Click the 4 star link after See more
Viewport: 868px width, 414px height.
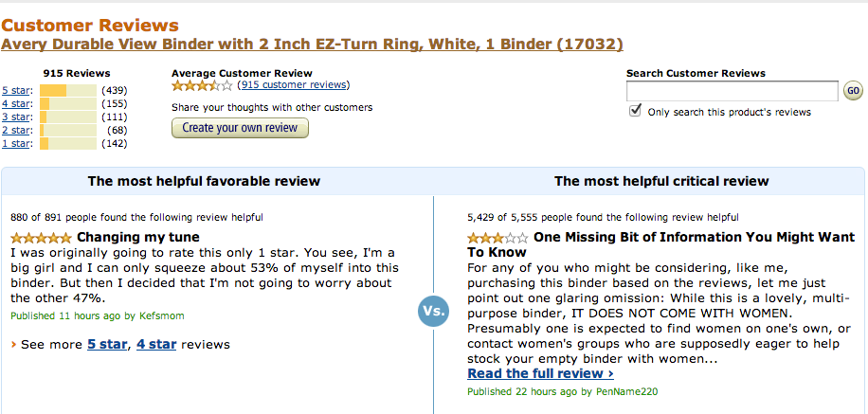[x=156, y=345]
